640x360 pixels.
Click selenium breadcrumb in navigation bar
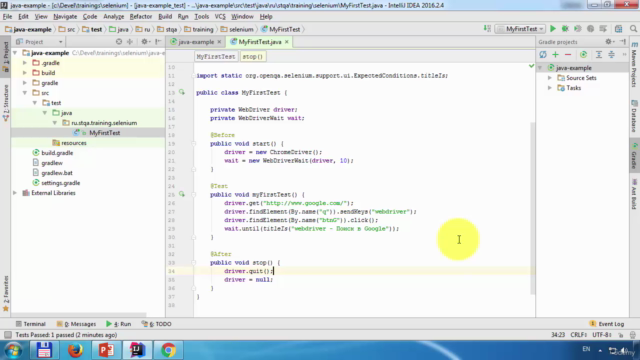click(x=237, y=29)
